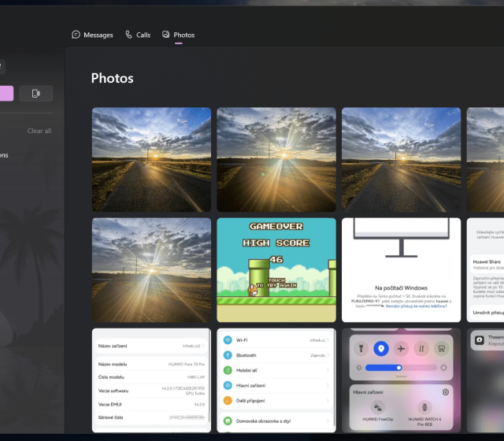The height and width of the screenshot is (441, 504).
Task: Open the third sunset photo in top row
Action: [x=401, y=160]
